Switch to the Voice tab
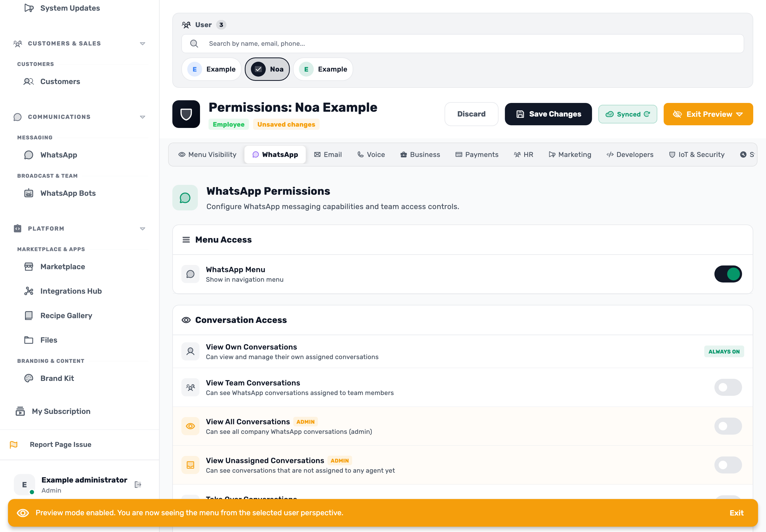The image size is (766, 532). [371, 155]
